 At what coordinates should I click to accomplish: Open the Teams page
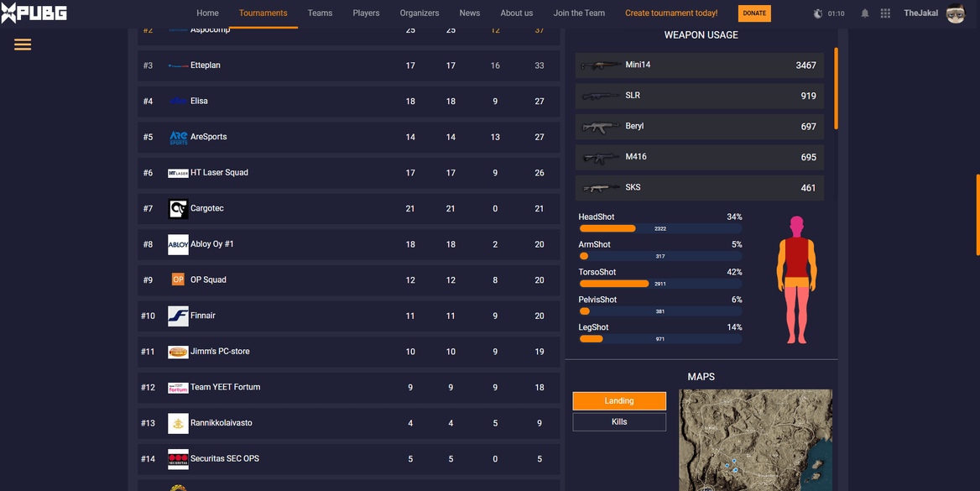click(320, 13)
